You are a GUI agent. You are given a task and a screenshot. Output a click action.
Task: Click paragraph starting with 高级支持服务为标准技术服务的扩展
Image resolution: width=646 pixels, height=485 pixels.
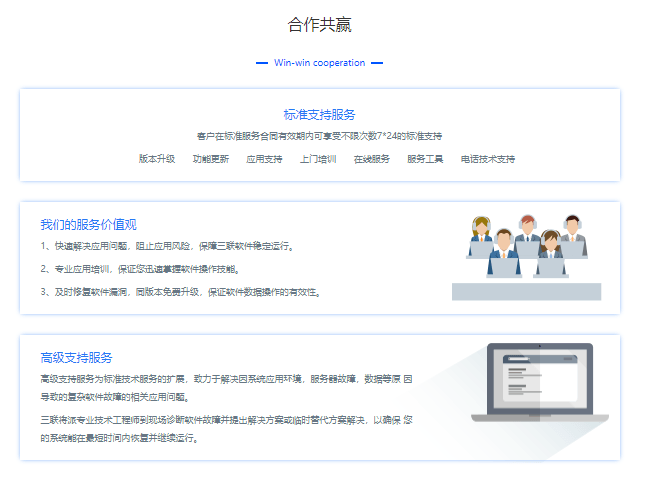(226, 388)
